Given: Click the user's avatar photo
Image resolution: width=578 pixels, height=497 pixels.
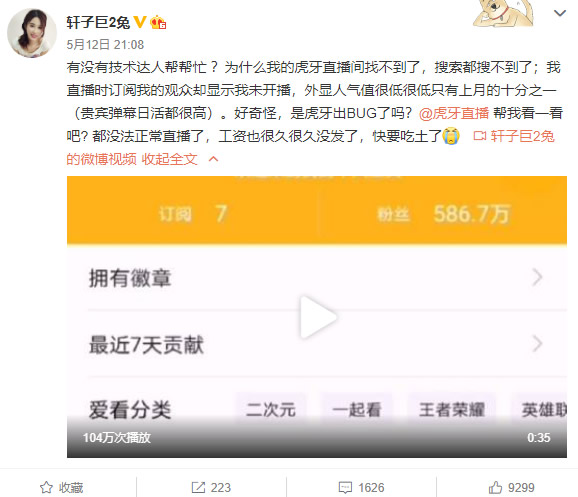Looking at the screenshot, I should tap(32, 33).
